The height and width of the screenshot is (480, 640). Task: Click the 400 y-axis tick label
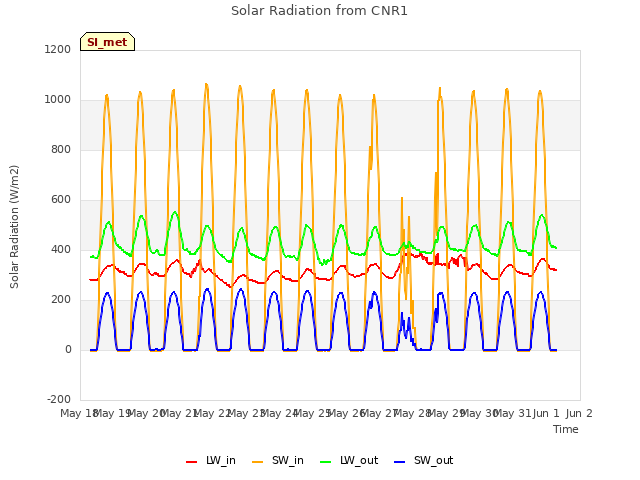coord(61,249)
